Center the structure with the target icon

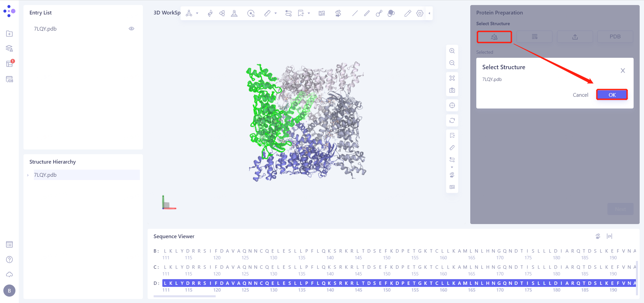click(452, 105)
